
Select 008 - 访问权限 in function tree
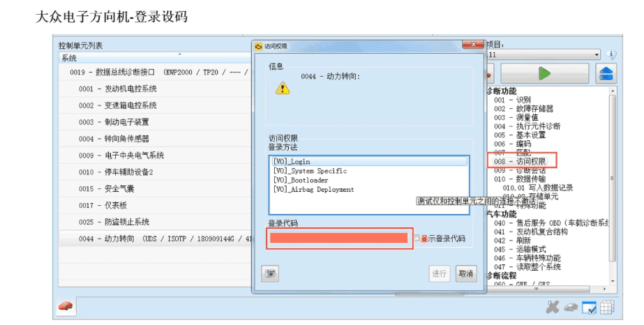[x=521, y=161]
